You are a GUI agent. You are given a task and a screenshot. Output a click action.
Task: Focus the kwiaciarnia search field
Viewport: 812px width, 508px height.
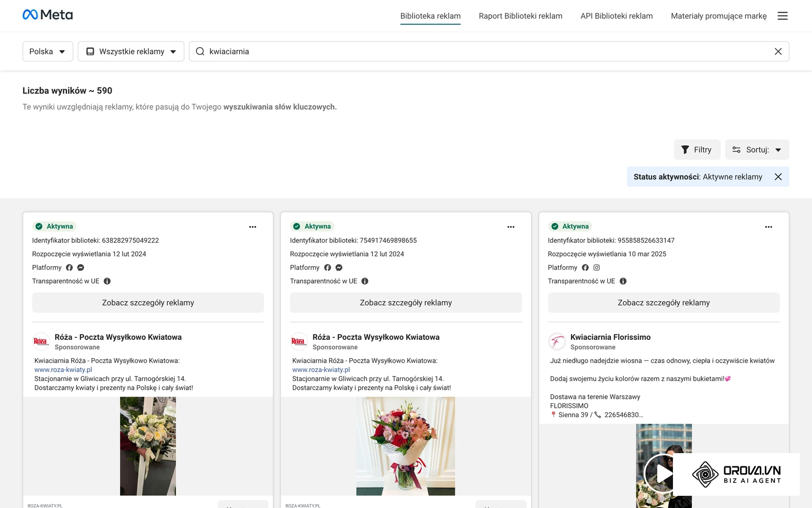(x=489, y=51)
